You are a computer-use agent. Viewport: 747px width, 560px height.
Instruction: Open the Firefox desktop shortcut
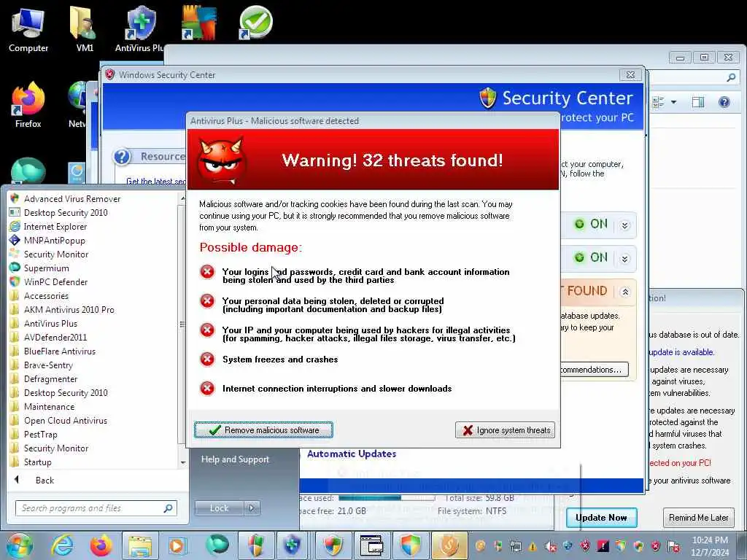click(28, 105)
